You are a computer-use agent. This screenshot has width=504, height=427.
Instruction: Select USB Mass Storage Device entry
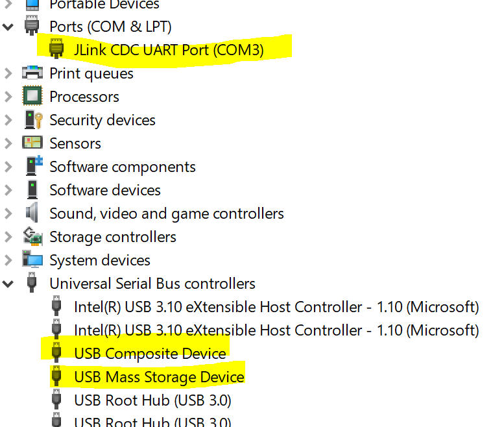pos(159,377)
